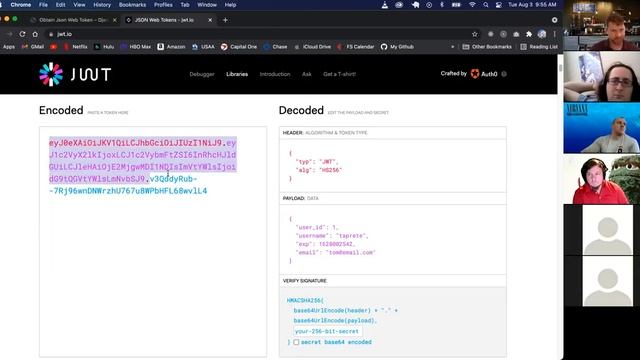This screenshot has width=640, height=360.
Task: Open Control Center in menu bar
Action: [499, 5]
